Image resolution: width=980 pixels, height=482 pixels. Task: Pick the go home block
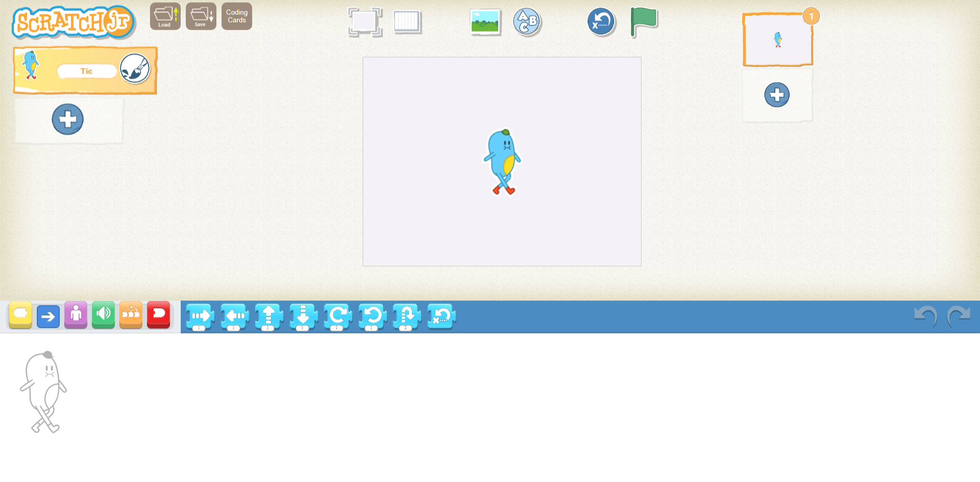441,317
